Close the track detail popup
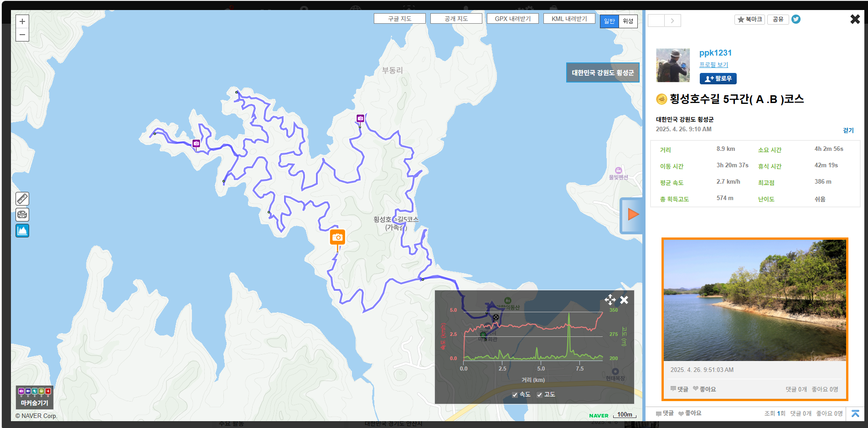Image resolution: width=868 pixels, height=428 pixels. point(855,19)
